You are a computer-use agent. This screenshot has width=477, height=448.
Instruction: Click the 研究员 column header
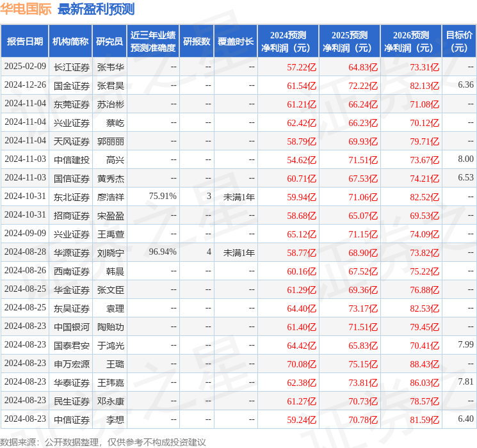109,42
